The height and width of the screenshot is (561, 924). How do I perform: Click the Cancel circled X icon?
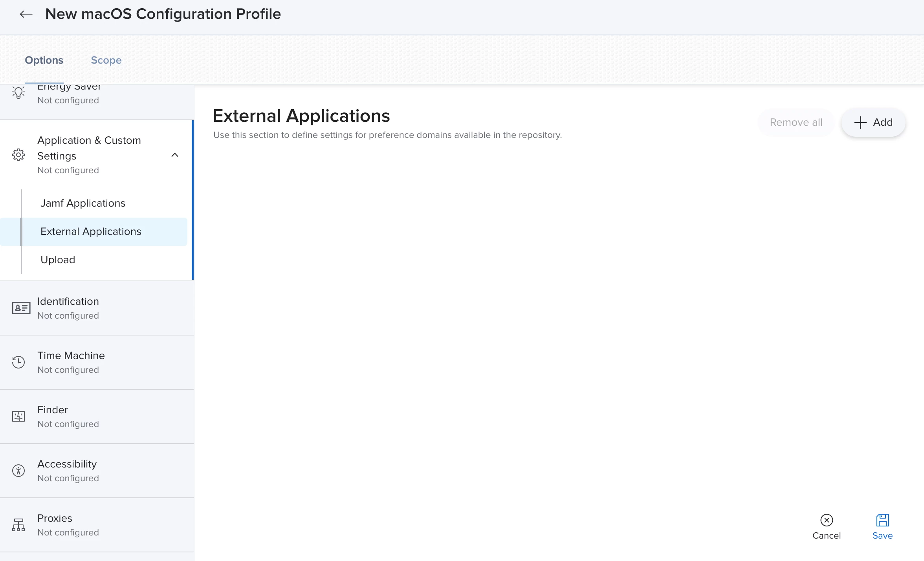(x=827, y=520)
